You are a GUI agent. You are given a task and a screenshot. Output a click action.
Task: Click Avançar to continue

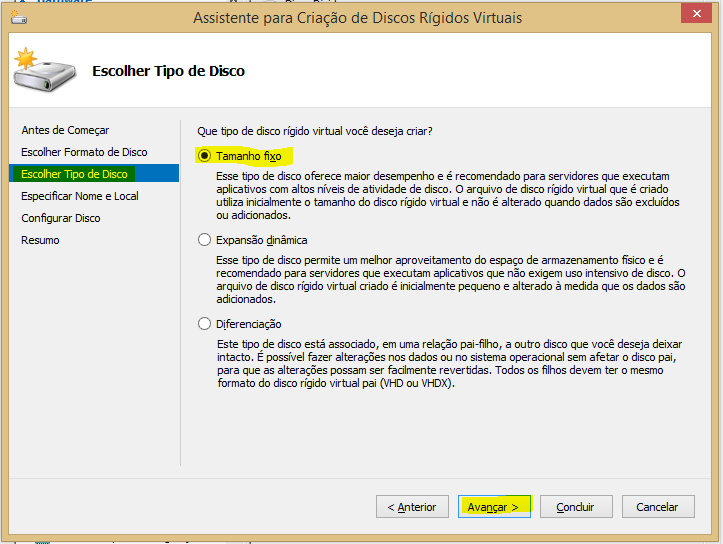[494, 507]
